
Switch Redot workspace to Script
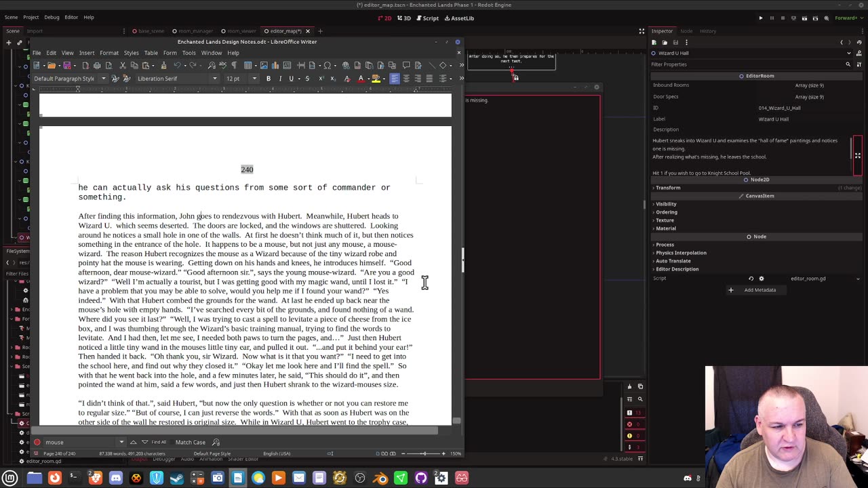(x=427, y=18)
